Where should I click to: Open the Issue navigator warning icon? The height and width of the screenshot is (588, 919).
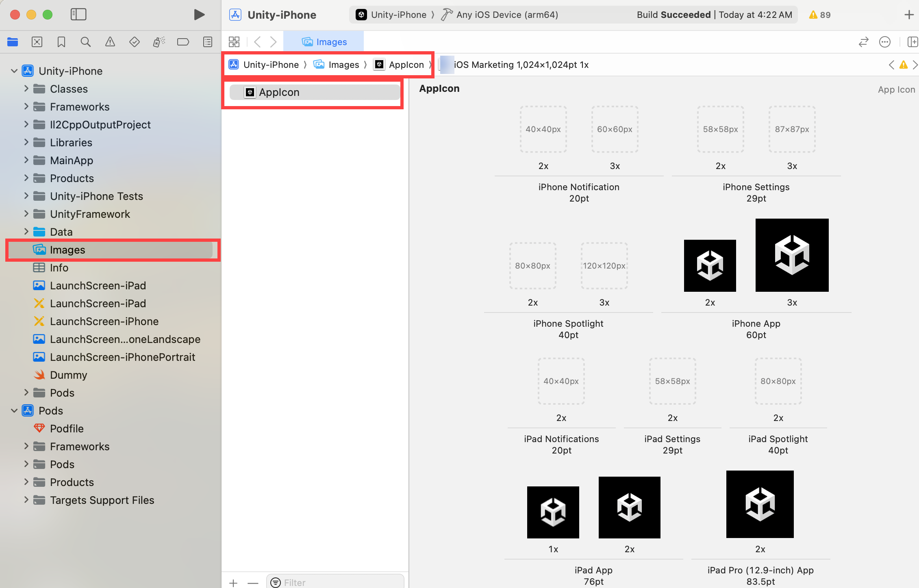pyautogui.click(x=110, y=42)
